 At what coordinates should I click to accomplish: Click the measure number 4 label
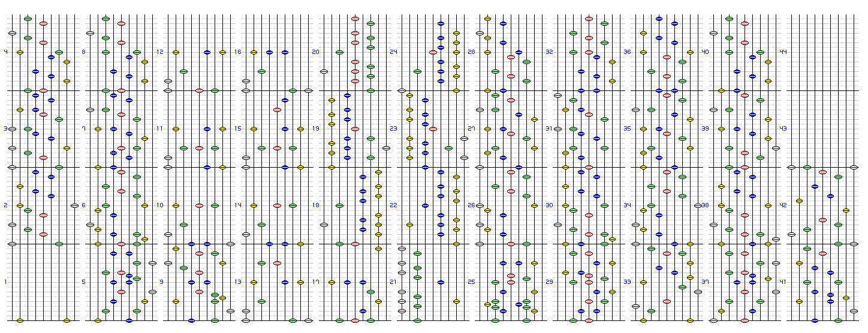point(5,52)
